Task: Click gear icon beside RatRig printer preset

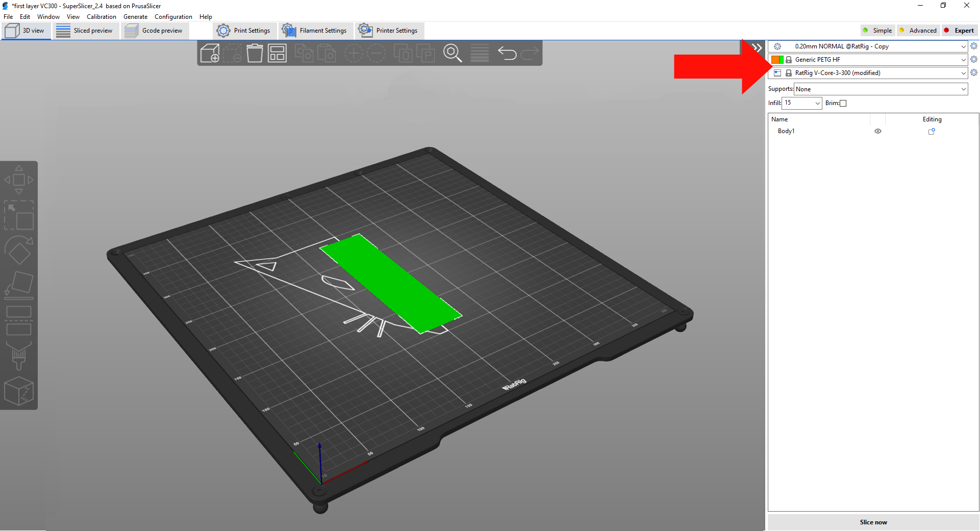Action: 973,72
